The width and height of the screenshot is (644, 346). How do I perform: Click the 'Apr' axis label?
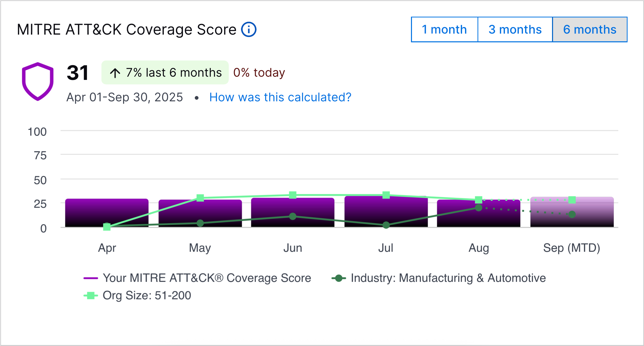pos(107,248)
